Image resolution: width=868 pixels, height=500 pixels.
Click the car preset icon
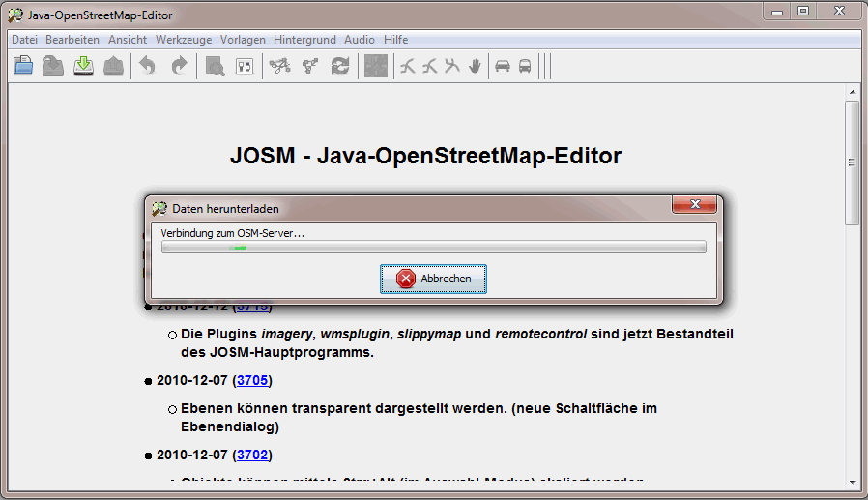tap(502, 66)
